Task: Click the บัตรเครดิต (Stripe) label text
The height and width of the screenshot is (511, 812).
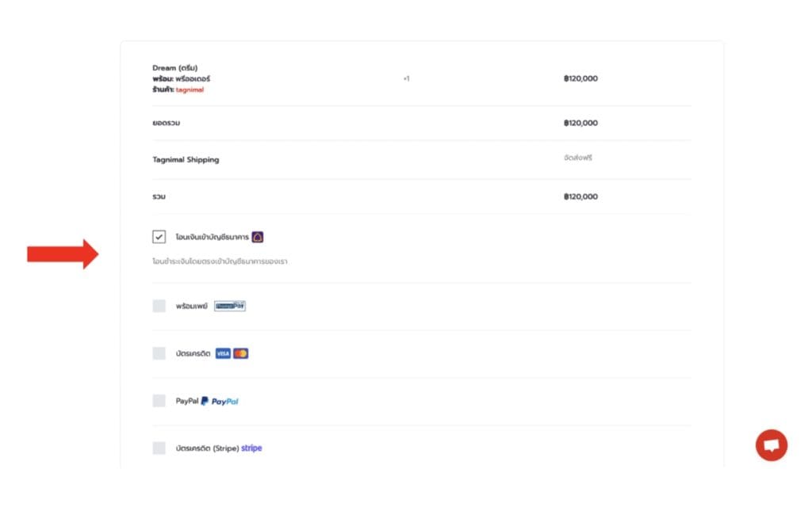Action: [206, 448]
